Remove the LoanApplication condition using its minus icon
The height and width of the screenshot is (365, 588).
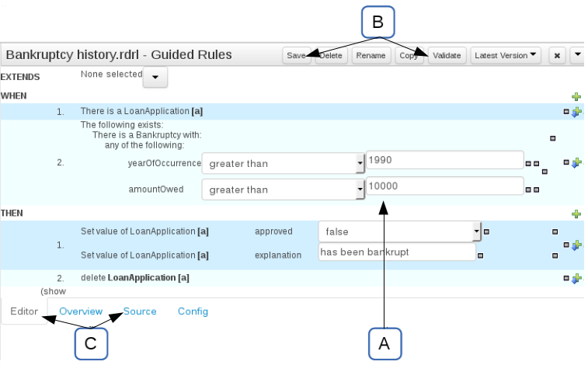(566, 113)
